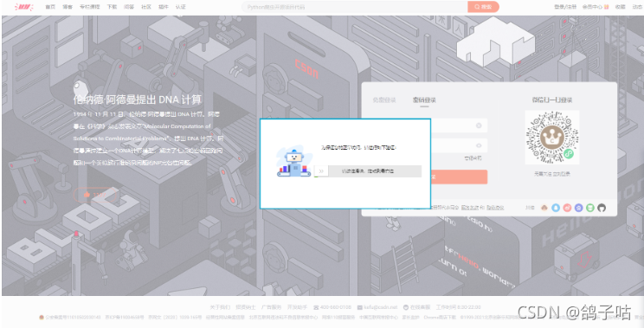The height and width of the screenshot is (328, 644).
Task: Click the 京ICP备 footer link
Action: [124, 318]
